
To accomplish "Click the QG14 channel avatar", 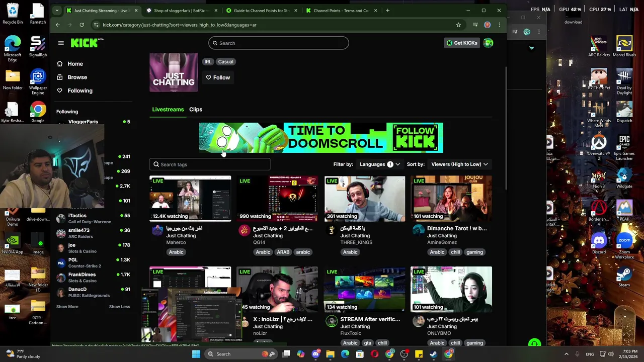I will pyautogui.click(x=244, y=230).
